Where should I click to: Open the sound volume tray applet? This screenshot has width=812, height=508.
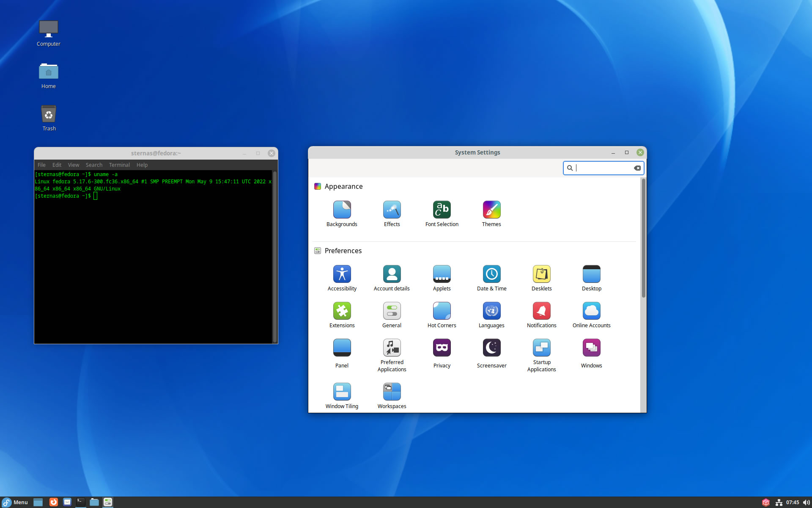click(x=806, y=502)
